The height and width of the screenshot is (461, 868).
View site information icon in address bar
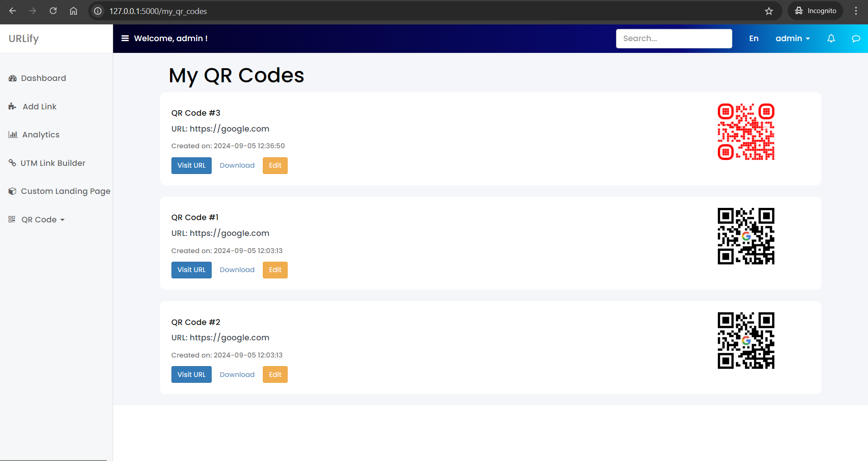coord(98,11)
